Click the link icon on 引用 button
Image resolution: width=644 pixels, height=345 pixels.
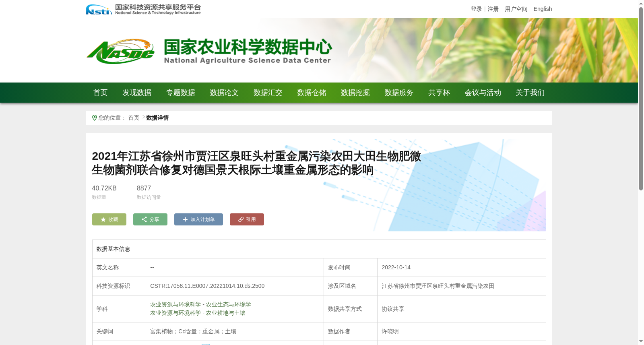[x=241, y=219]
